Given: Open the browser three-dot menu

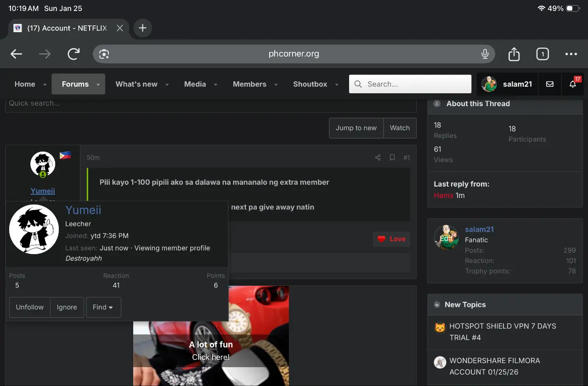Looking at the screenshot, I should [x=571, y=54].
